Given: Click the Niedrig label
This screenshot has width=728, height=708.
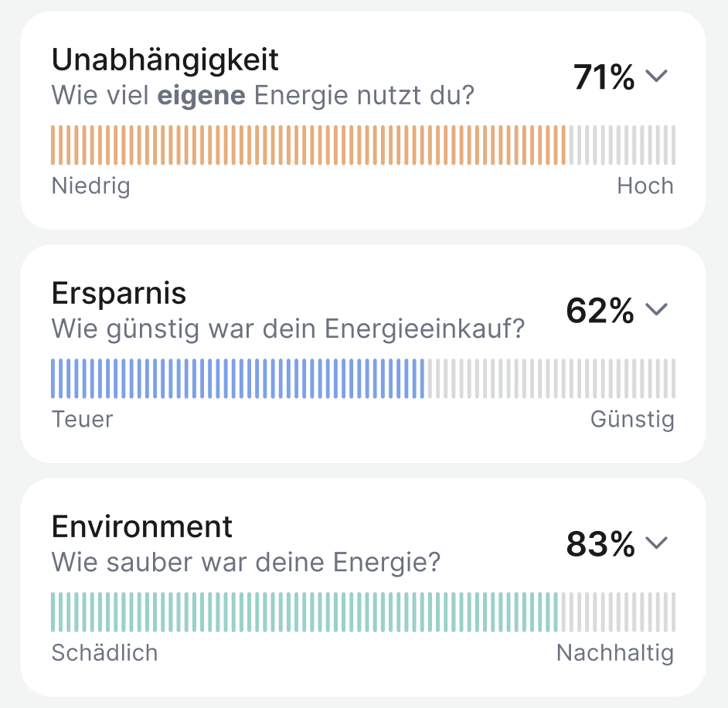Looking at the screenshot, I should click(x=90, y=186).
